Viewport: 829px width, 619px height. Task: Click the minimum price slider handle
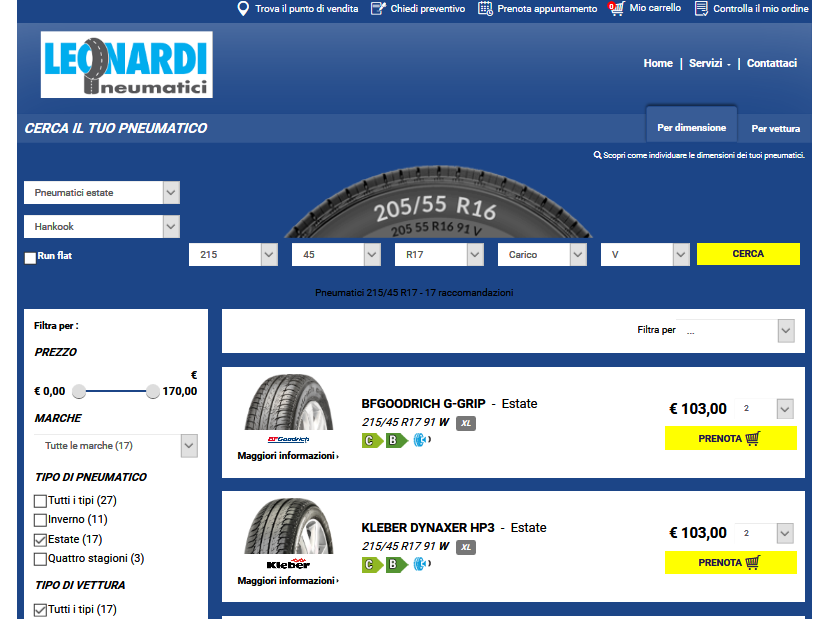tap(79, 391)
